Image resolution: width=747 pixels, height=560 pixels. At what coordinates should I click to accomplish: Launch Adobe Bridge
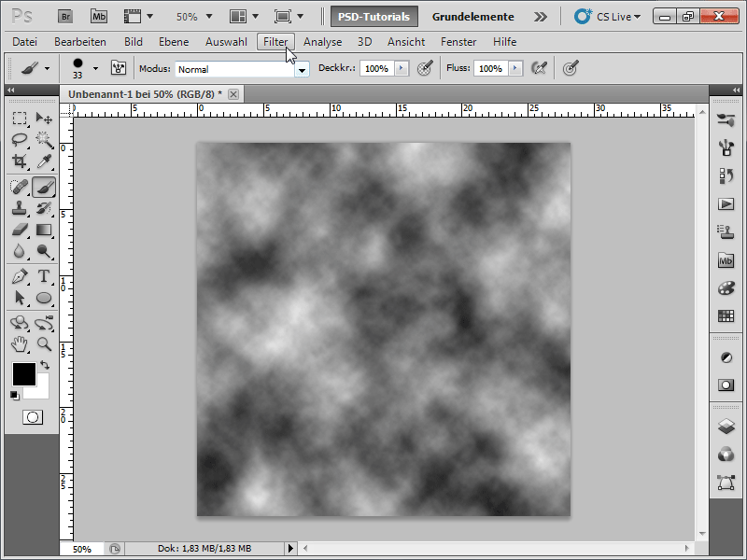pos(65,17)
